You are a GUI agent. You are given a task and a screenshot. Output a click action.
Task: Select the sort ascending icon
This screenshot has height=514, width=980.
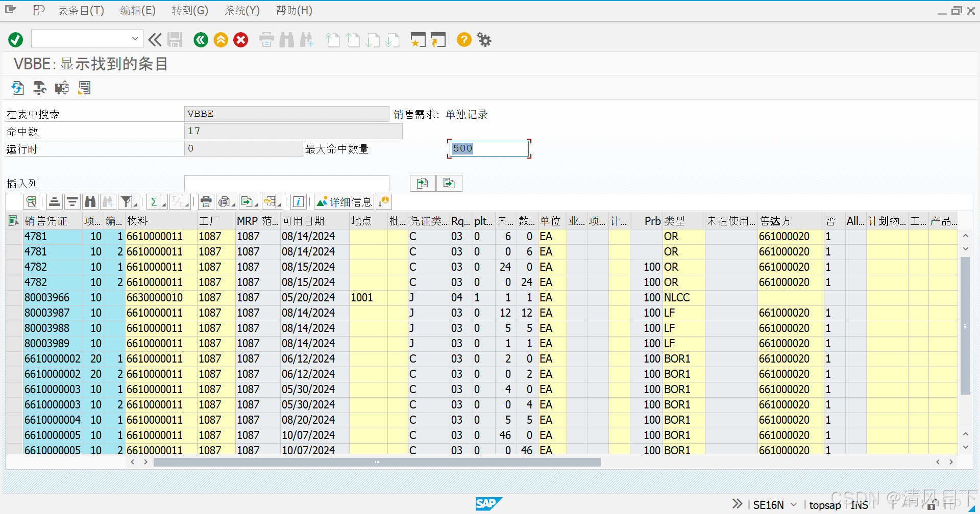54,201
